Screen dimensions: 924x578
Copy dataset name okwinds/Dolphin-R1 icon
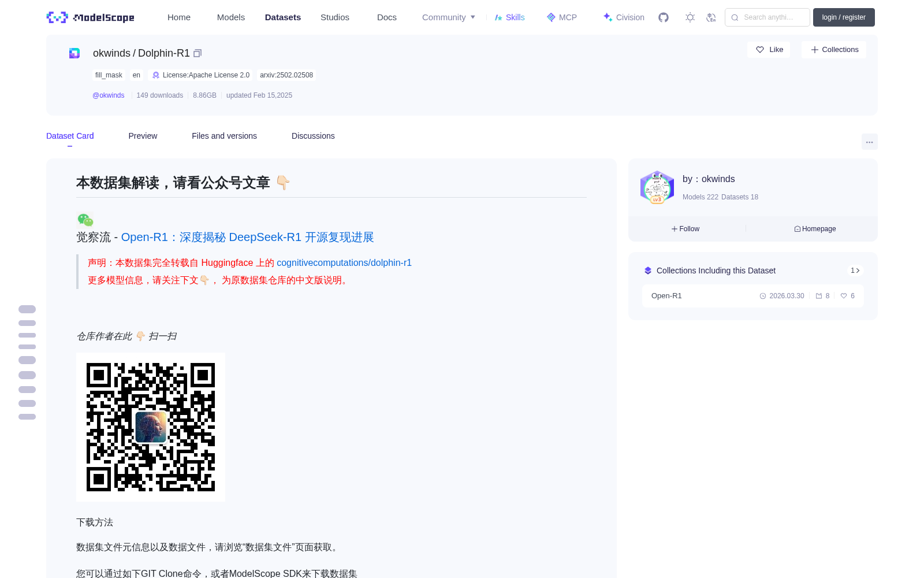tap(198, 53)
